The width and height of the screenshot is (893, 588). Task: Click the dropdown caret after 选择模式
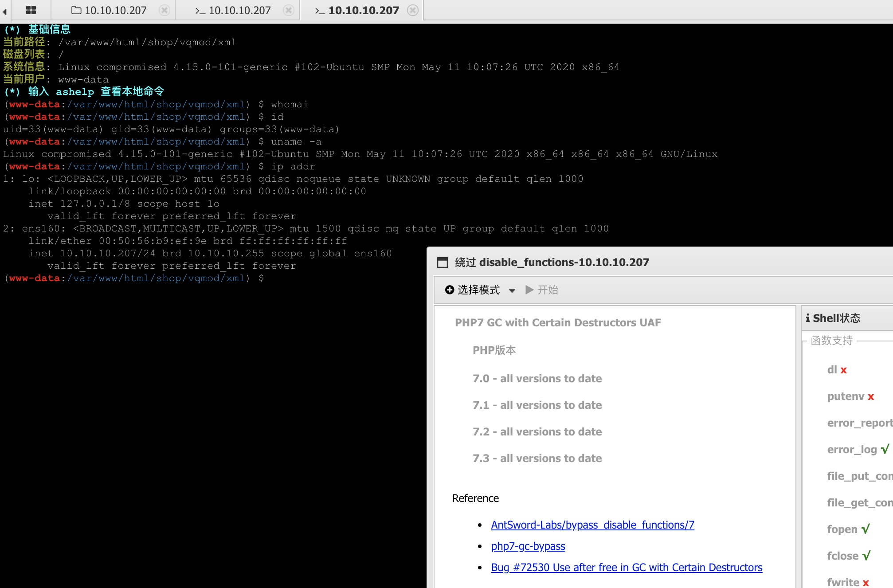click(x=512, y=291)
